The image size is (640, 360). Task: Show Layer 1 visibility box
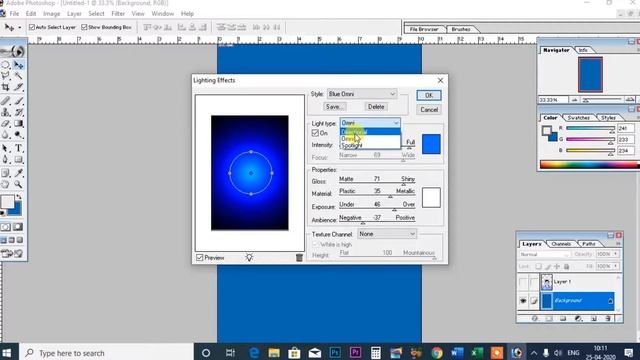523,282
